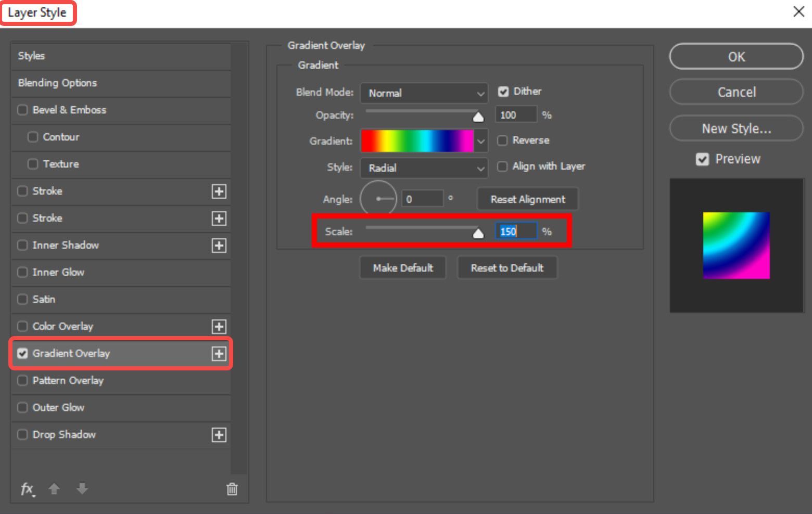812x514 pixels.
Task: Add another Inner Shadow effect instance
Action: [x=219, y=245]
